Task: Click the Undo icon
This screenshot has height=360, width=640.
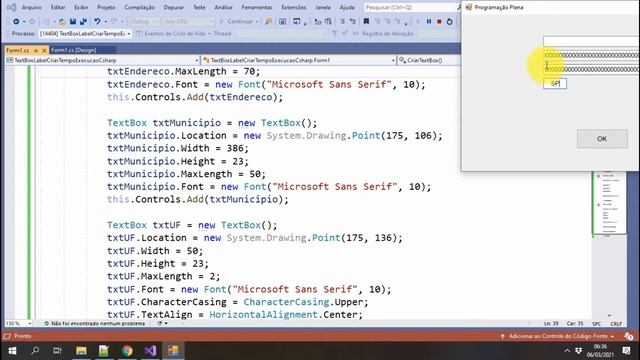Action: pyautogui.click(x=97, y=21)
